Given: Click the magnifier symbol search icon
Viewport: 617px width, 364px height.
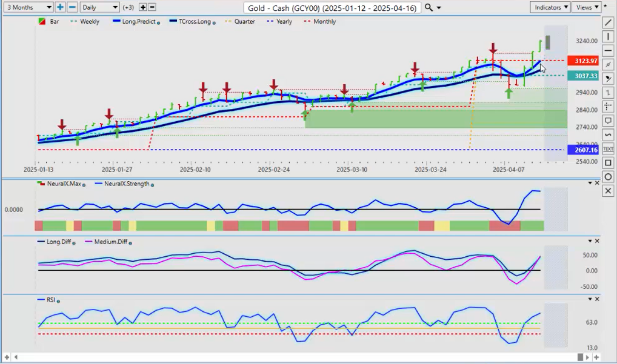Looking at the screenshot, I should [429, 7].
